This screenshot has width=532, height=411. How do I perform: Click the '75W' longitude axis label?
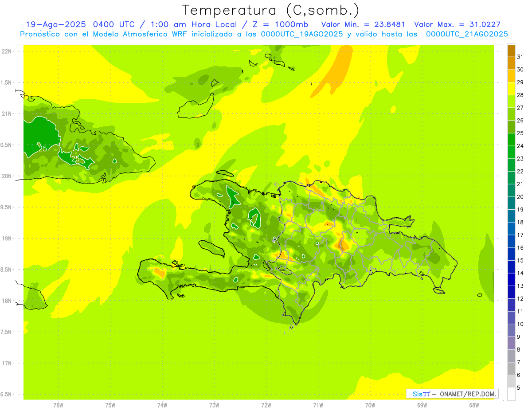[110, 405]
